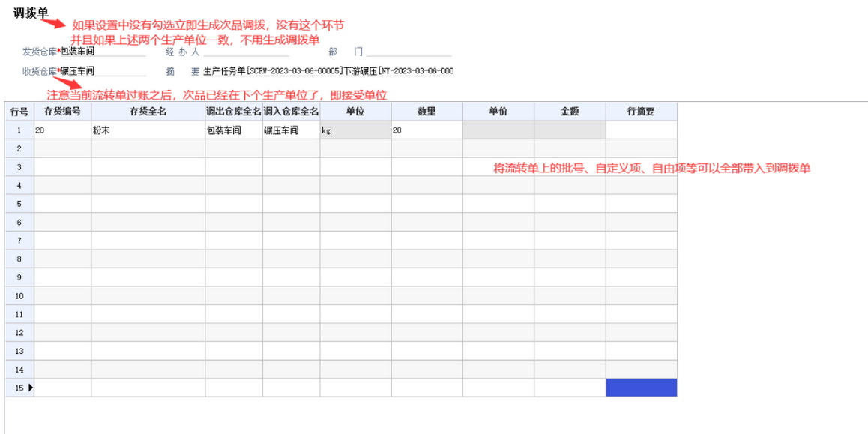Viewport: 868px width, 434px height.
Task: Select the 调出仓库全名 column header
Action: coord(234,112)
